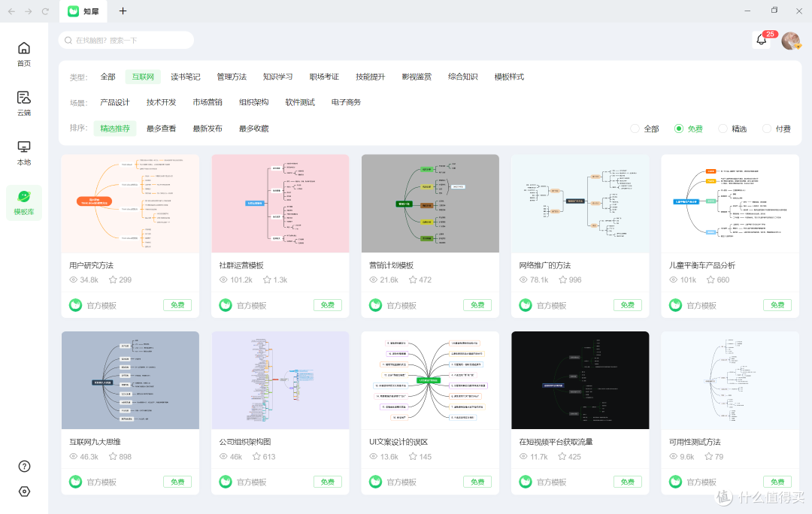This screenshot has width=812, height=514.
Task: Click star icon on 用户研究方法 card
Action: 112,280
